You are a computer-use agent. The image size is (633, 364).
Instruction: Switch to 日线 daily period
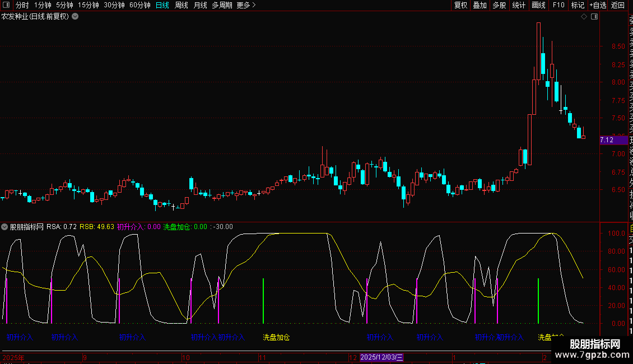coord(162,5)
